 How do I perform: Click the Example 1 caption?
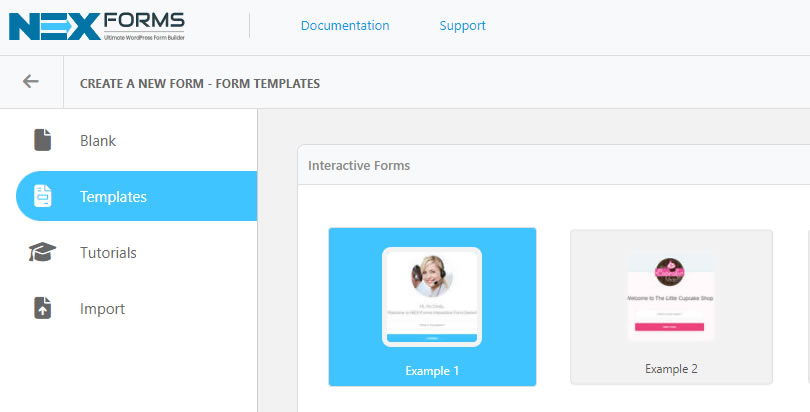(x=432, y=371)
